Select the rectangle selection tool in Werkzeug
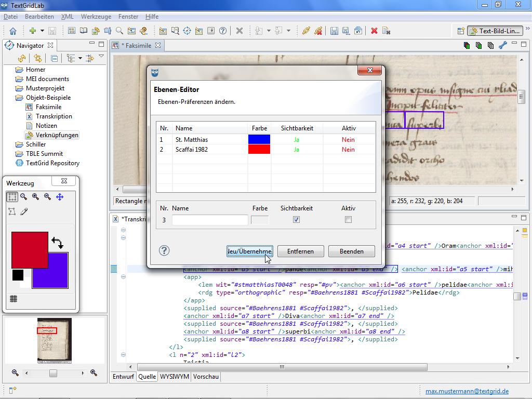Viewport: 532px width, 399px height. coord(12,197)
